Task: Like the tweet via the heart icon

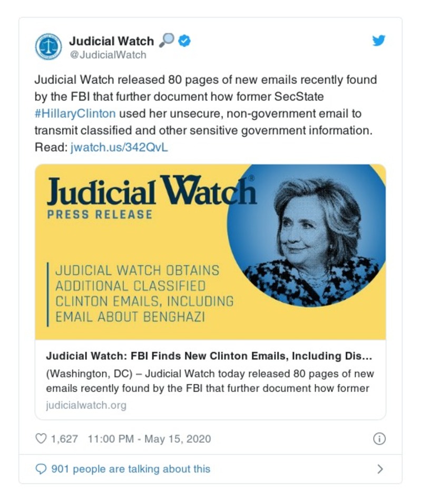Action: (41, 438)
